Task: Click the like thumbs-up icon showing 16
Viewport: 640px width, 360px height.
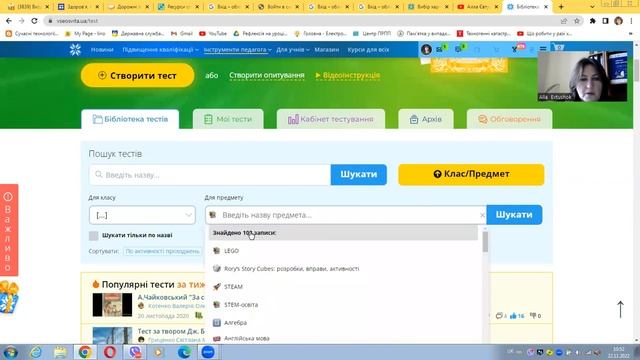Action: coord(513,316)
